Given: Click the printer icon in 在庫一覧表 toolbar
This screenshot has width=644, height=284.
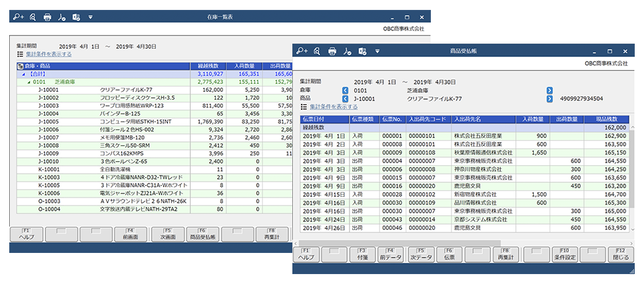Looking at the screenshot, I should click(x=48, y=17).
